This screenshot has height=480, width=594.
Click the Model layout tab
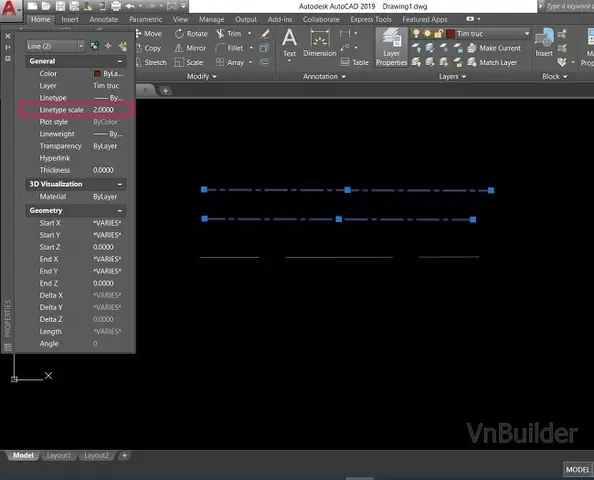(x=23, y=455)
